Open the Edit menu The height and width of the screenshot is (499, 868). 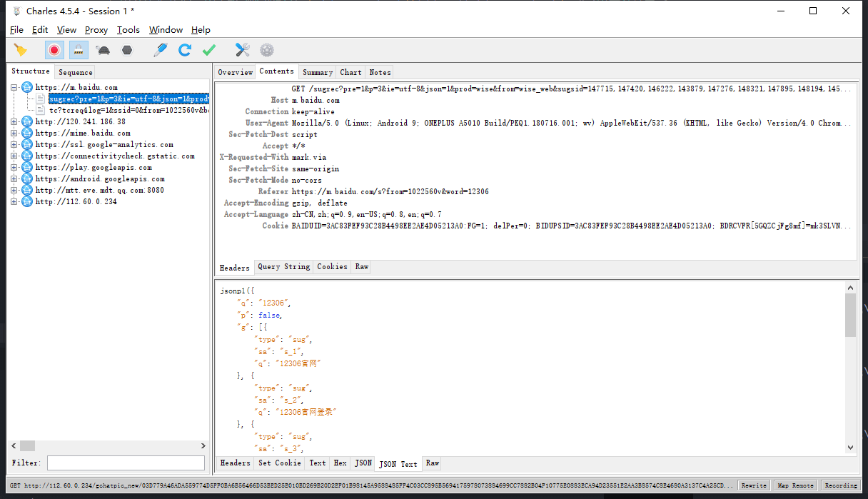40,30
